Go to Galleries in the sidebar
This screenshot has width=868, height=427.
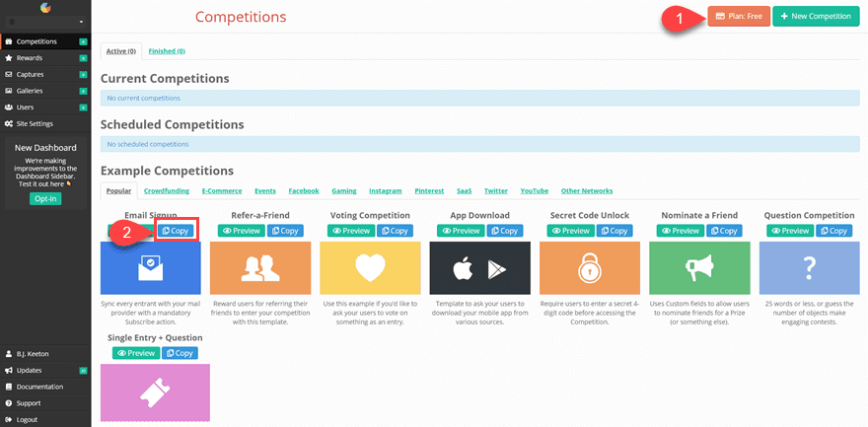pyautogui.click(x=31, y=91)
